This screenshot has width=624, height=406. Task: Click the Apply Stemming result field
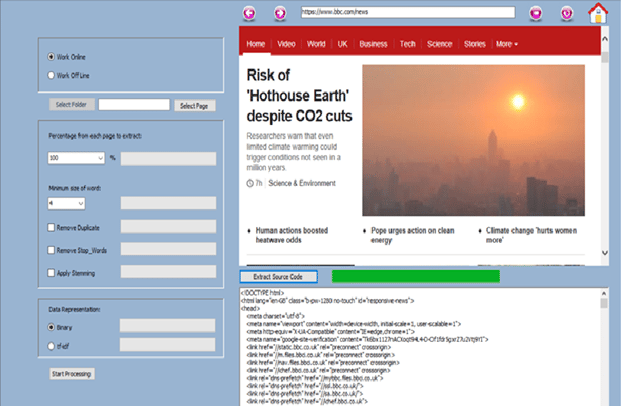(x=168, y=272)
